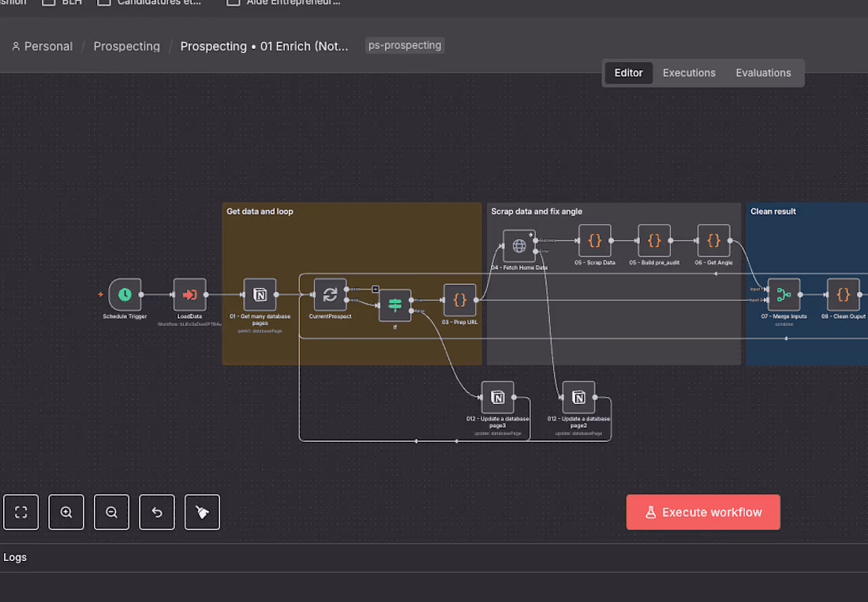
Task: Click the '05 - Build pre_audit' node
Action: 653,241
